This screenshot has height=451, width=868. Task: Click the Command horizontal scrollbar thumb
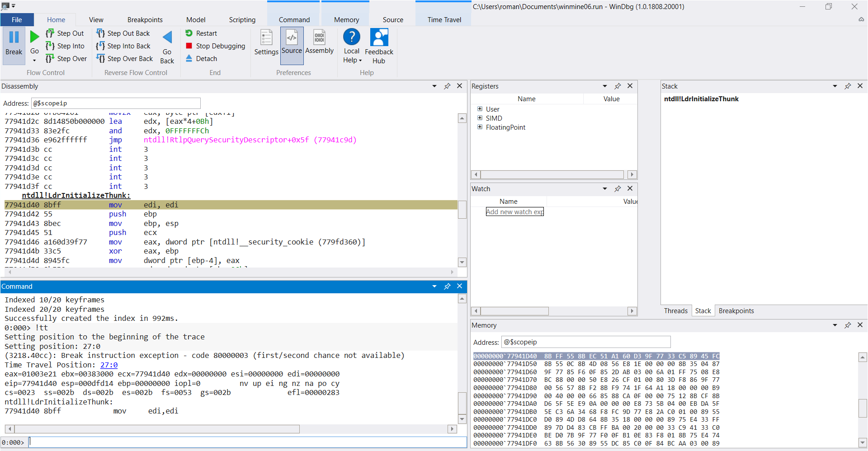click(x=157, y=429)
